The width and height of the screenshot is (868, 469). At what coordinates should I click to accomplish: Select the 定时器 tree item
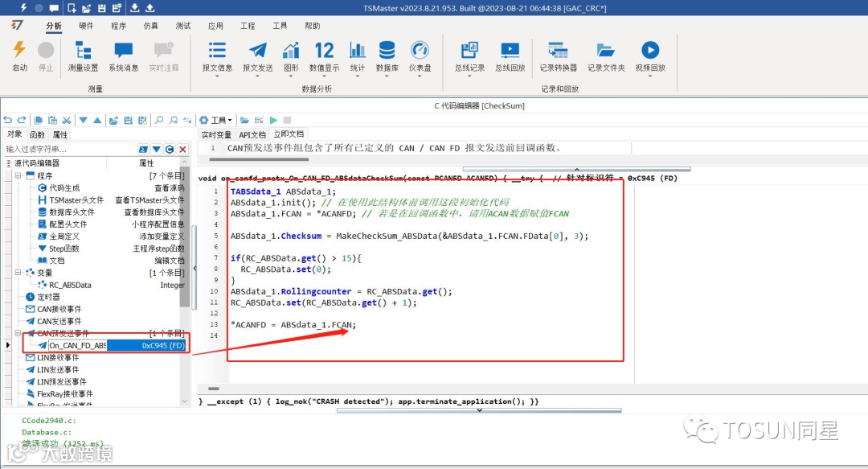48,297
